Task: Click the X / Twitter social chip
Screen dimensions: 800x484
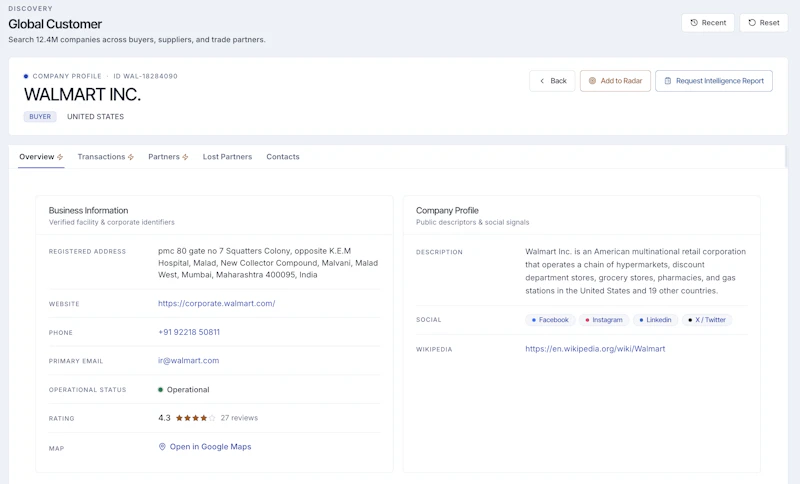Action: pyautogui.click(x=707, y=320)
